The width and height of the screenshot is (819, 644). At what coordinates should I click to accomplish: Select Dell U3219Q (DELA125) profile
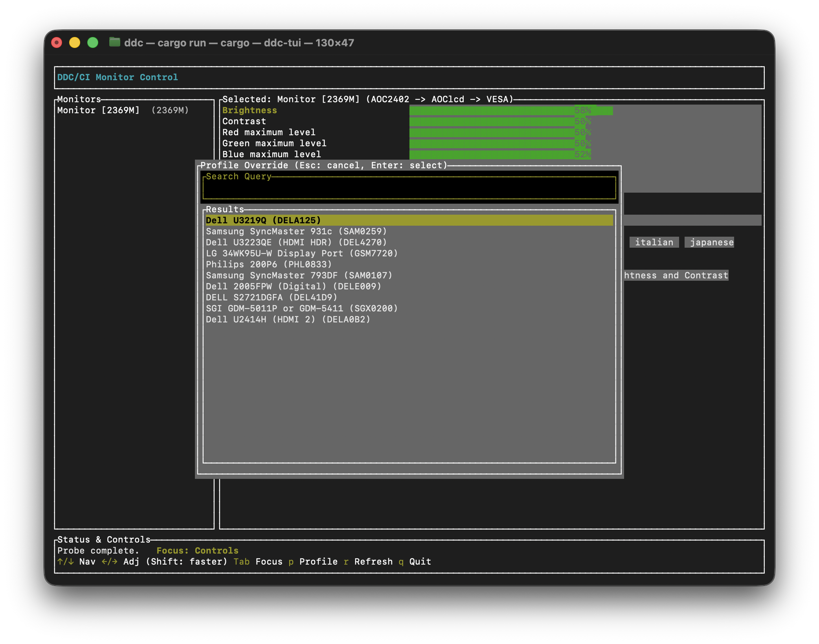pyautogui.click(x=409, y=220)
